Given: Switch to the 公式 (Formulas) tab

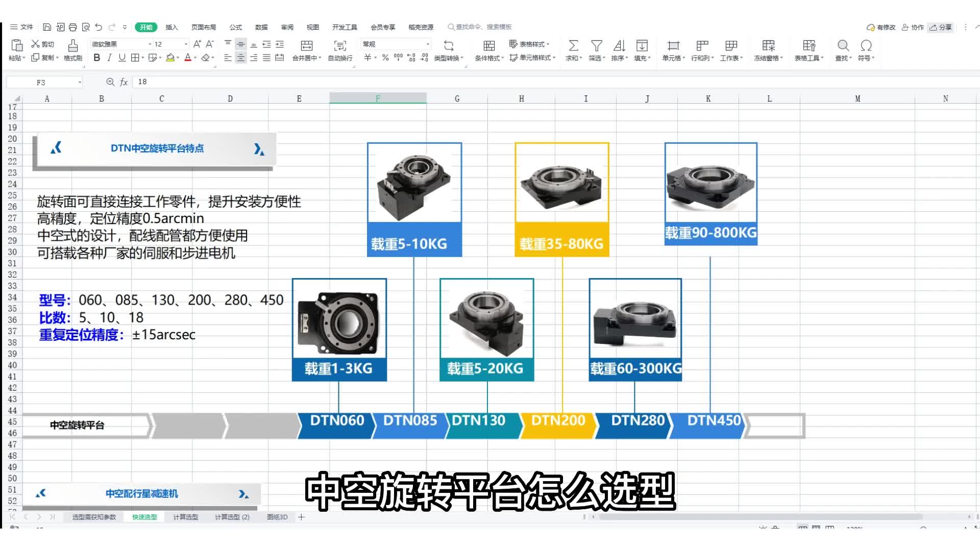Looking at the screenshot, I should coord(236,27).
